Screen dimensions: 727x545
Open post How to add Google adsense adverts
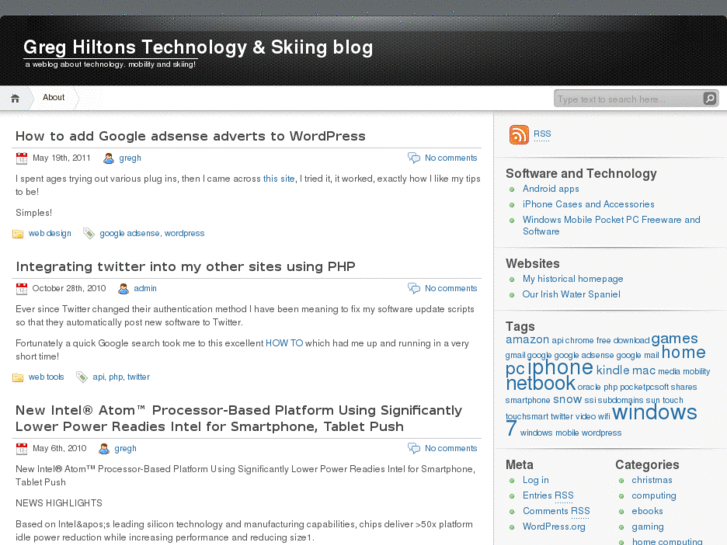[190, 136]
